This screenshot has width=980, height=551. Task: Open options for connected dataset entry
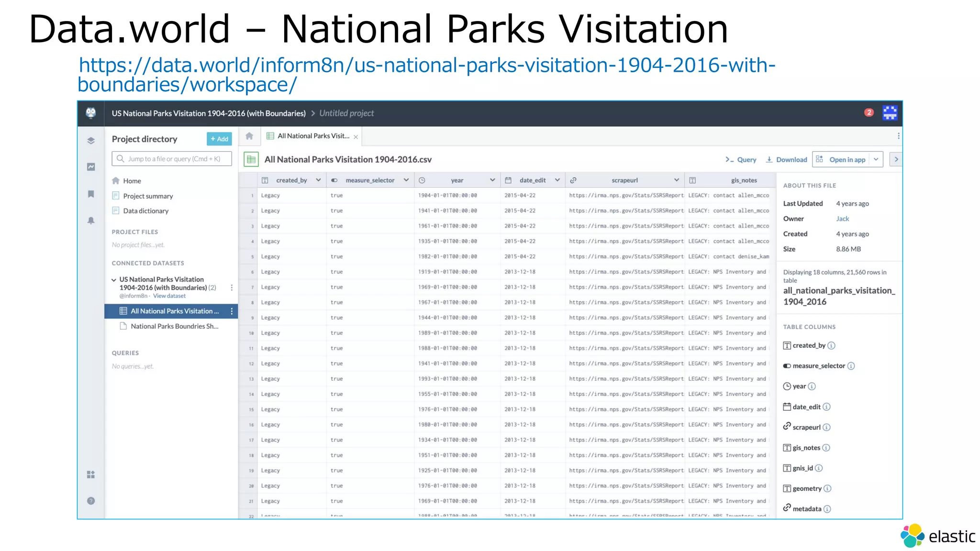pos(232,287)
